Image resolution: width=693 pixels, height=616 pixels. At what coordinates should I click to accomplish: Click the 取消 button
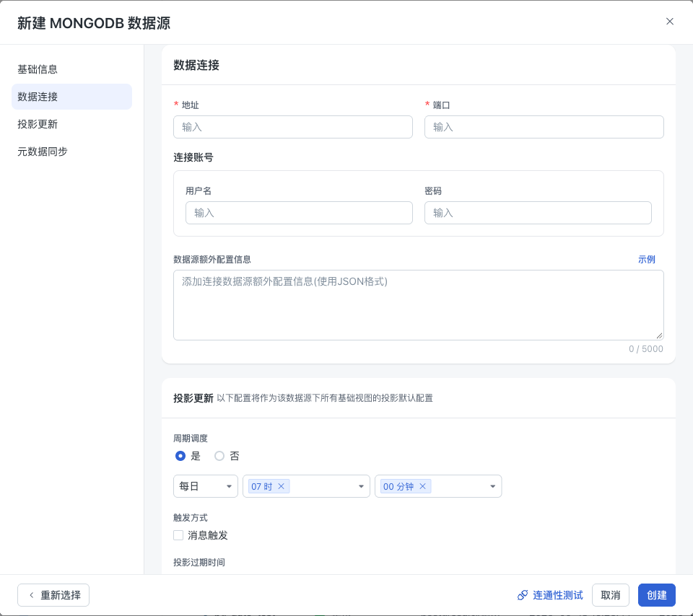(611, 595)
